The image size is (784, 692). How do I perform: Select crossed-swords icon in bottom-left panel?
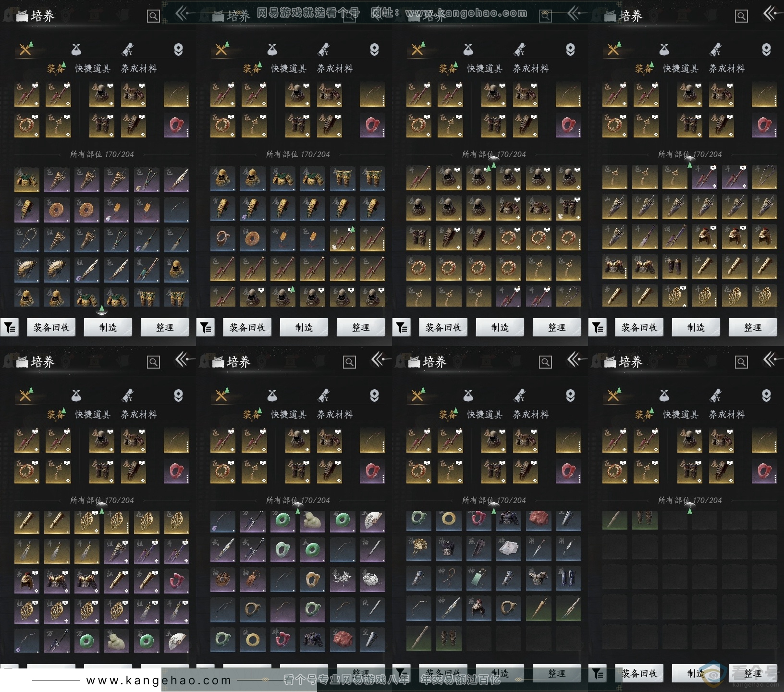pyautogui.click(x=26, y=395)
